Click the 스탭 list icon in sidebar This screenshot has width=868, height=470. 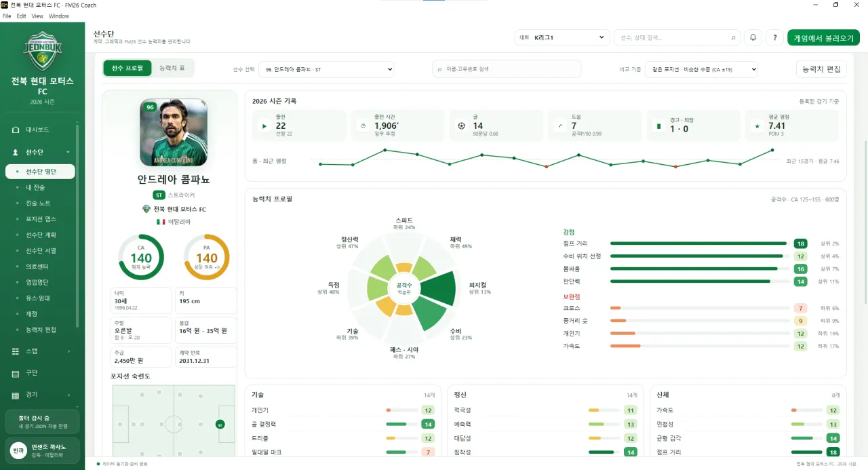click(16, 351)
